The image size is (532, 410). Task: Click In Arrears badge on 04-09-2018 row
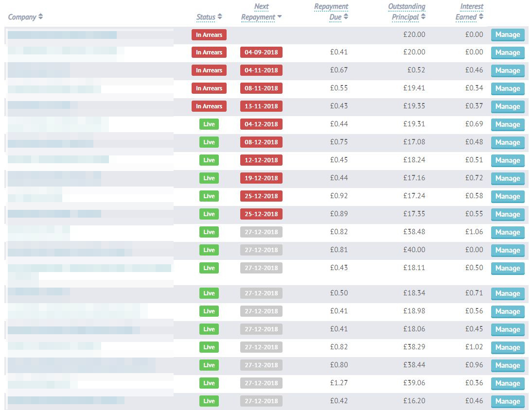point(209,52)
